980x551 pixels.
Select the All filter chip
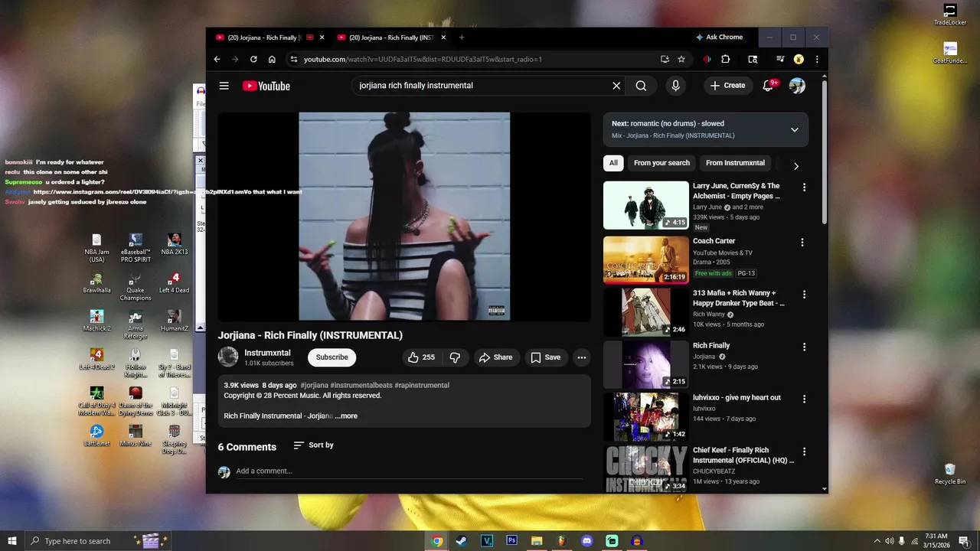(613, 163)
